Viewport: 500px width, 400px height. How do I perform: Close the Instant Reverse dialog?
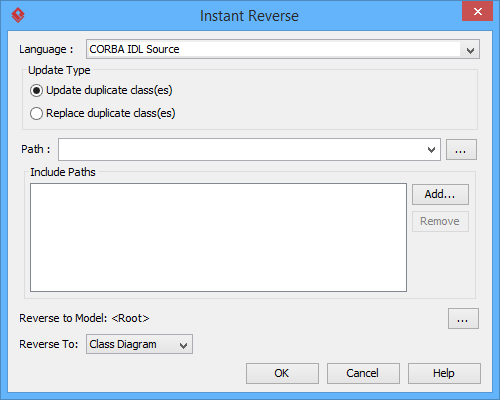click(477, 11)
